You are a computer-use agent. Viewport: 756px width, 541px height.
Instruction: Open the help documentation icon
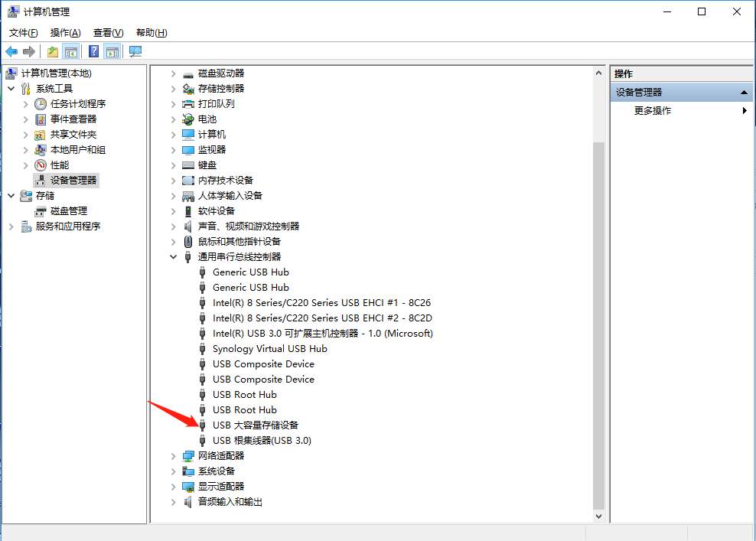[93, 51]
